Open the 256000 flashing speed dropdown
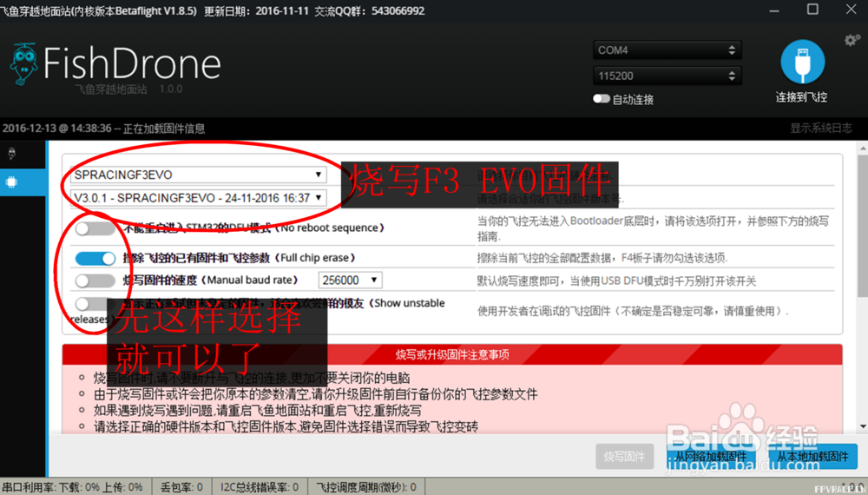 pos(350,280)
